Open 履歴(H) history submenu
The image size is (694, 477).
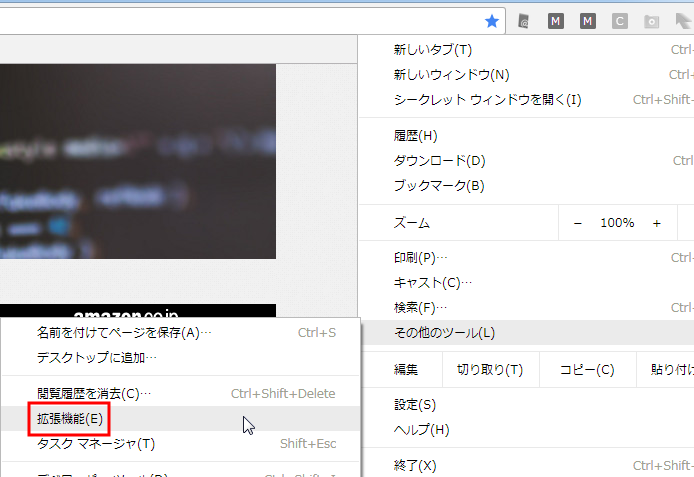tap(416, 136)
